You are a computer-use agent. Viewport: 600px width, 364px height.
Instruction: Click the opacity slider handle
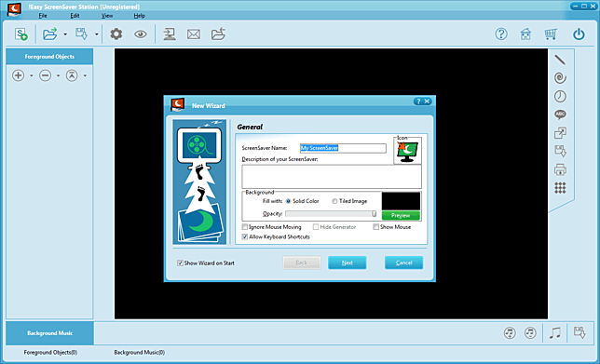[x=374, y=214]
